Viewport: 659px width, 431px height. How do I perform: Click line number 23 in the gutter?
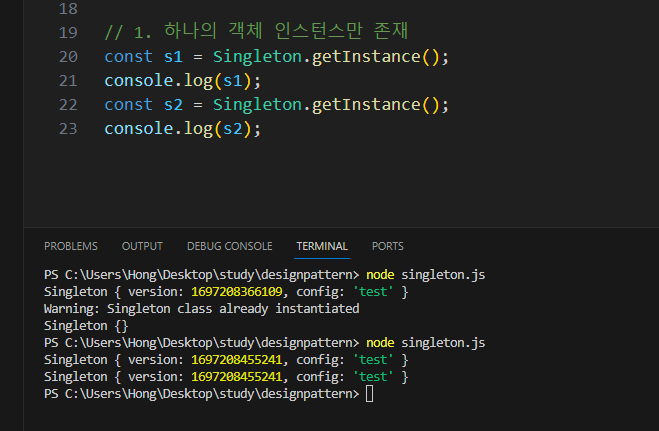[68, 129]
